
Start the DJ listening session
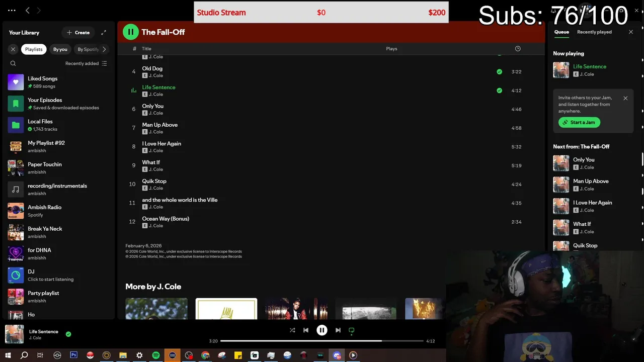58,275
